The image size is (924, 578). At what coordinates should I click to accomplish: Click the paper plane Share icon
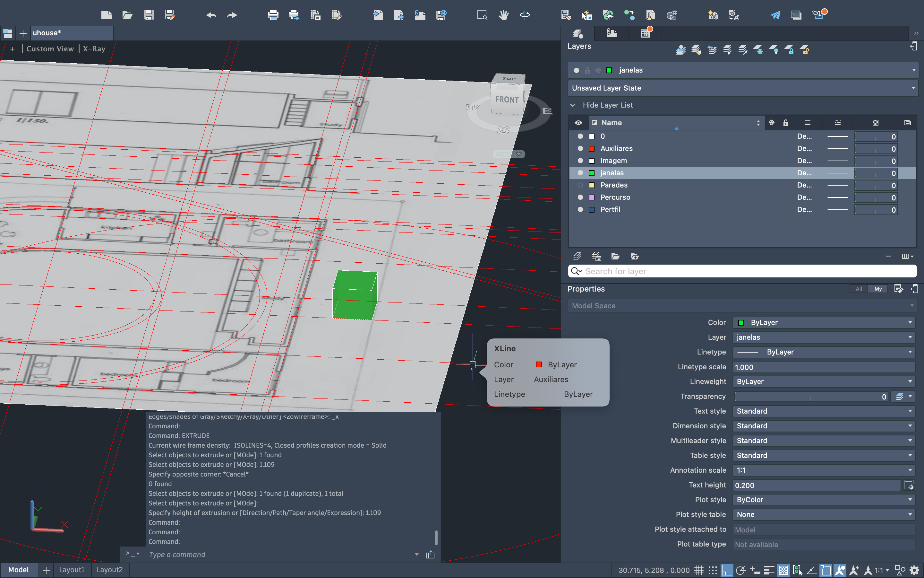[775, 15]
